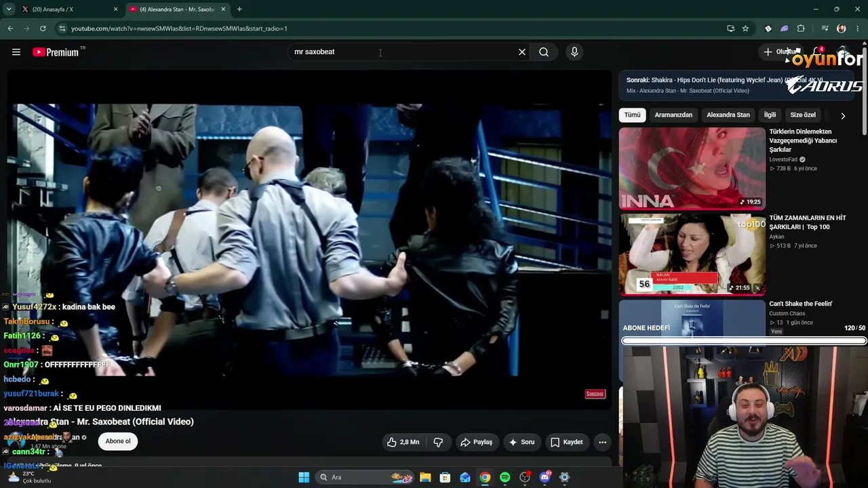The height and width of the screenshot is (488, 868).
Task: Open the Windows Start menu
Action: [304, 477]
